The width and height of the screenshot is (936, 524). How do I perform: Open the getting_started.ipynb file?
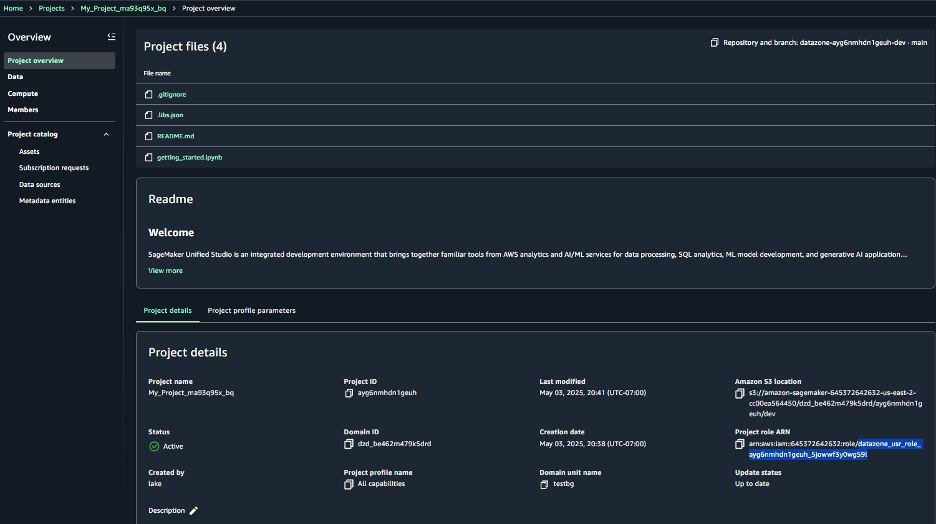click(x=189, y=157)
